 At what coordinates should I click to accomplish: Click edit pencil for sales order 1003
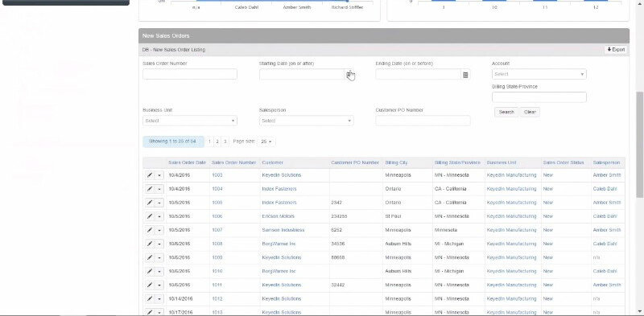(150, 175)
